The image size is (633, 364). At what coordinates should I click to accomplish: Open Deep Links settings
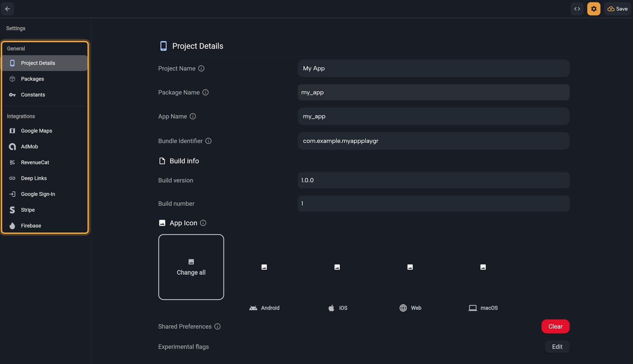click(45, 178)
